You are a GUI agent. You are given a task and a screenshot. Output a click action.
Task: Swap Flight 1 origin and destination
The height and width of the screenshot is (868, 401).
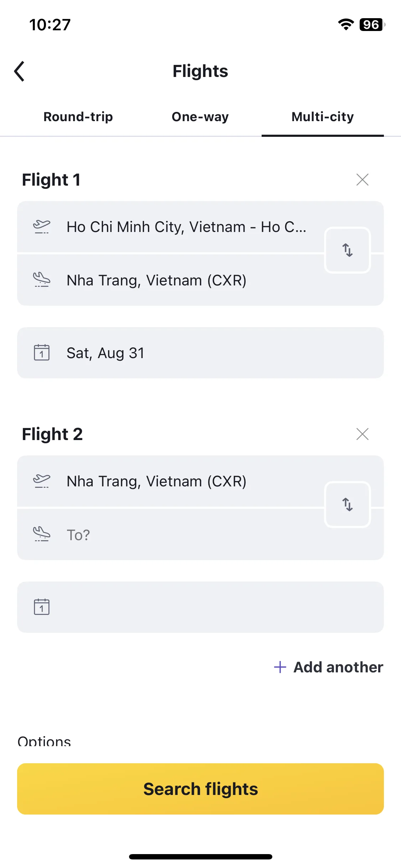point(348,250)
